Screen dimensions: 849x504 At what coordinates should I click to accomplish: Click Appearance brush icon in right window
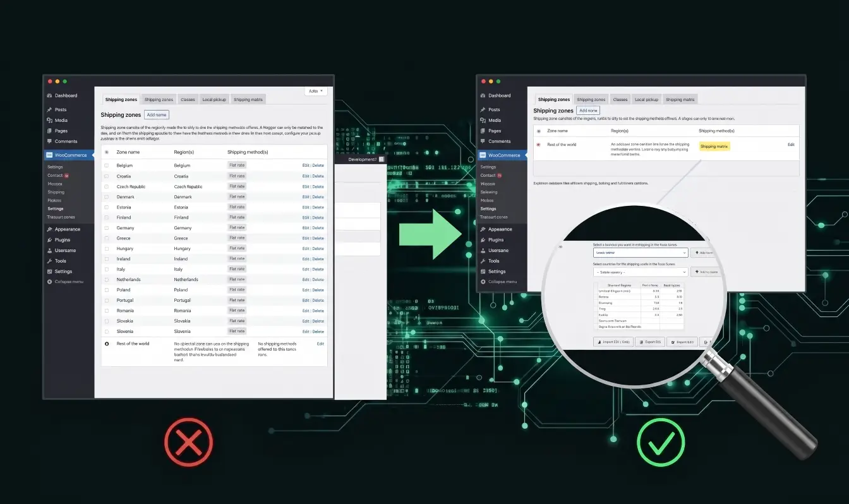coord(483,229)
